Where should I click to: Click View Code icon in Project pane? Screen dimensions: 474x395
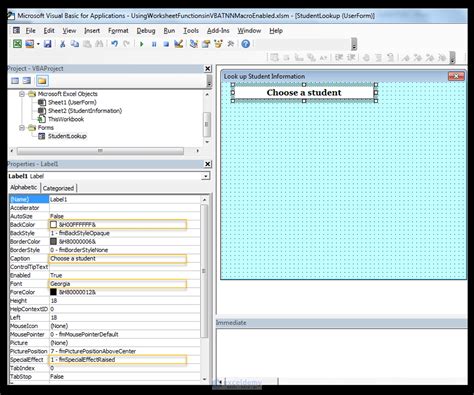pyautogui.click(x=15, y=81)
